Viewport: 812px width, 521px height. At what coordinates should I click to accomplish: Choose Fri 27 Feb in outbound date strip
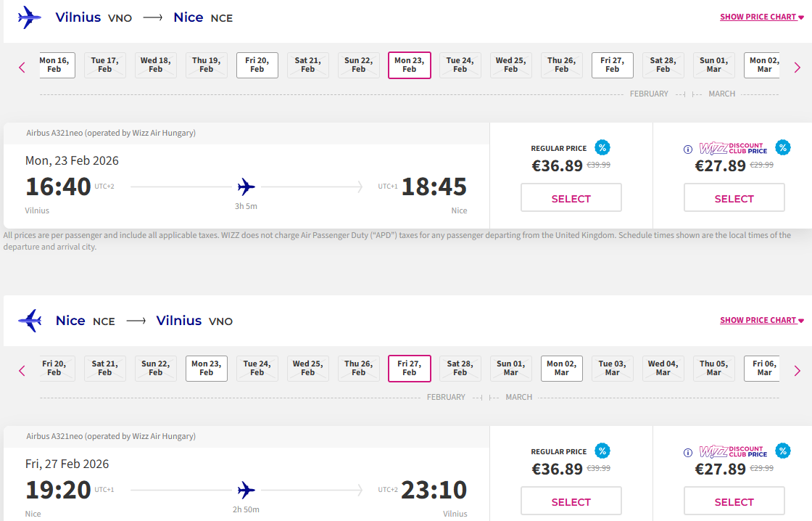(x=613, y=65)
